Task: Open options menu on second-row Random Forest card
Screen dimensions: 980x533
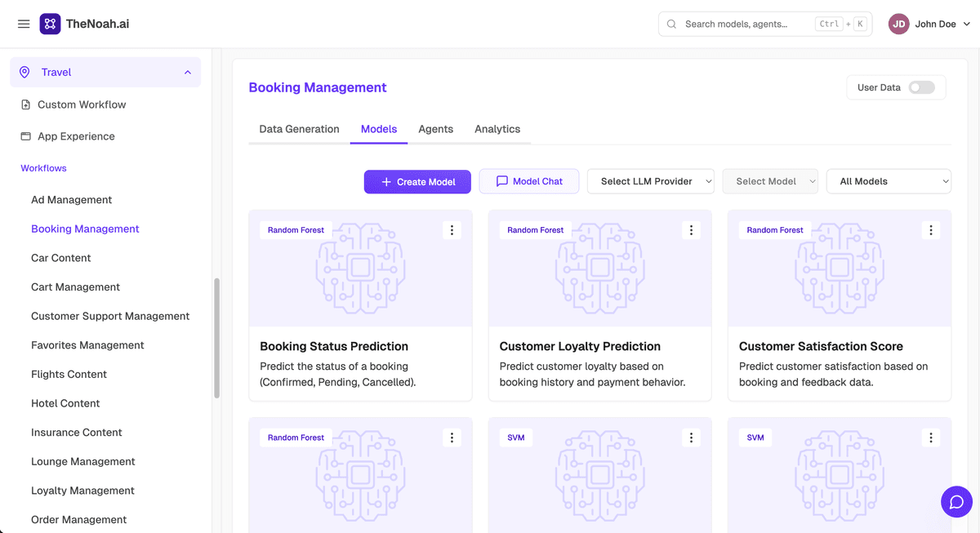Action: coord(452,438)
